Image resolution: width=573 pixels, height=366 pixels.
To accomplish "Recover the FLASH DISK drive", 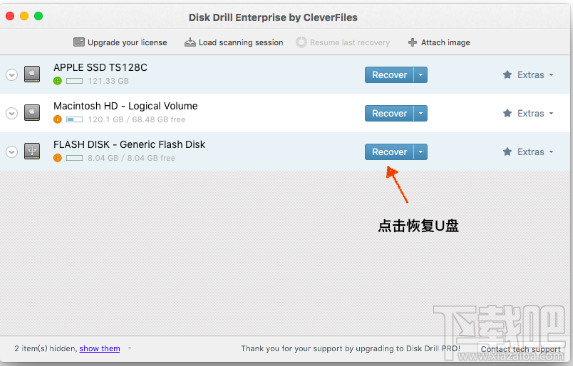I will pyautogui.click(x=389, y=152).
